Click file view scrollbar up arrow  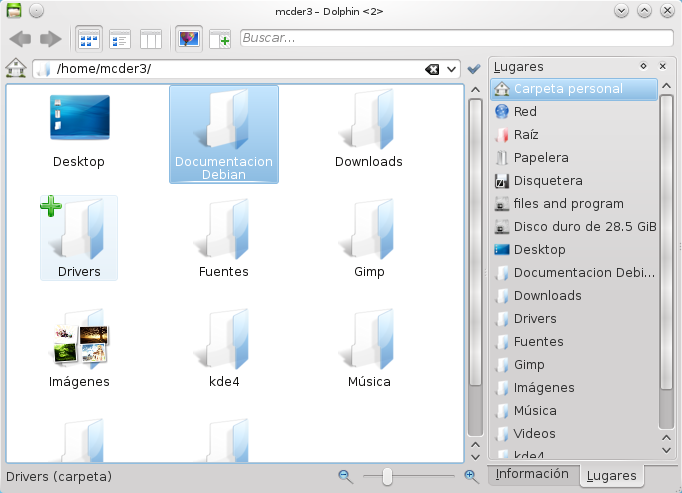(475, 90)
